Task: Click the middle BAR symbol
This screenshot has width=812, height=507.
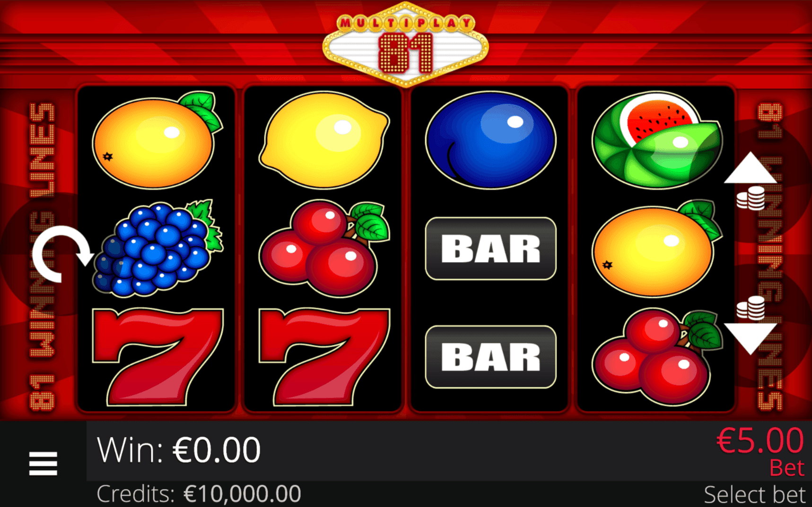Action: click(490, 249)
